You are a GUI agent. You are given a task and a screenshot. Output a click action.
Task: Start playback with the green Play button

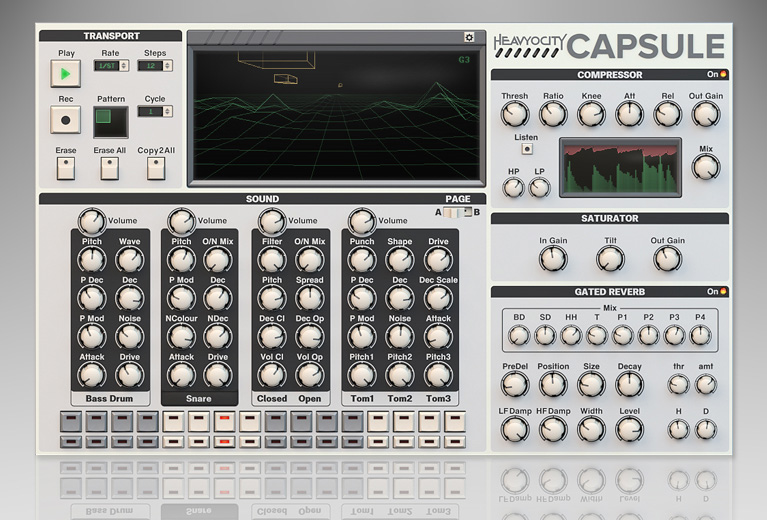(66, 74)
